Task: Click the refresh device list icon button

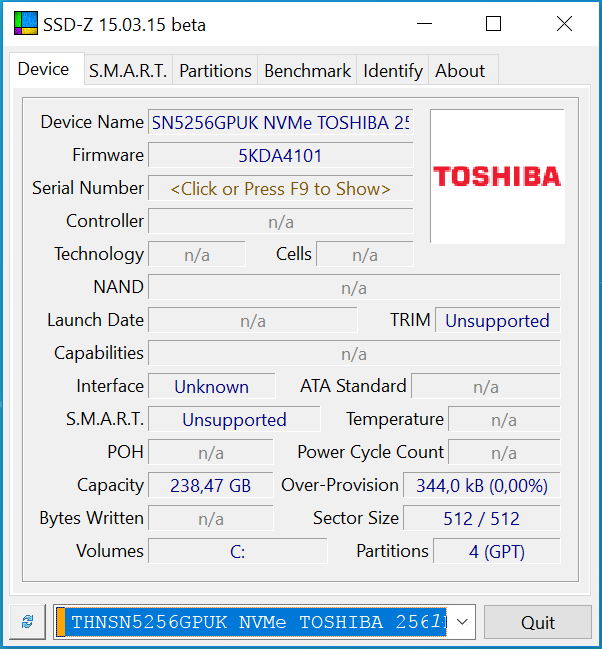Action: click(x=27, y=621)
